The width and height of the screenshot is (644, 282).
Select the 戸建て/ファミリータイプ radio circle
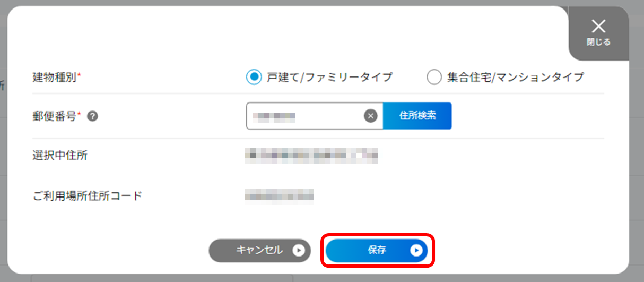[254, 77]
